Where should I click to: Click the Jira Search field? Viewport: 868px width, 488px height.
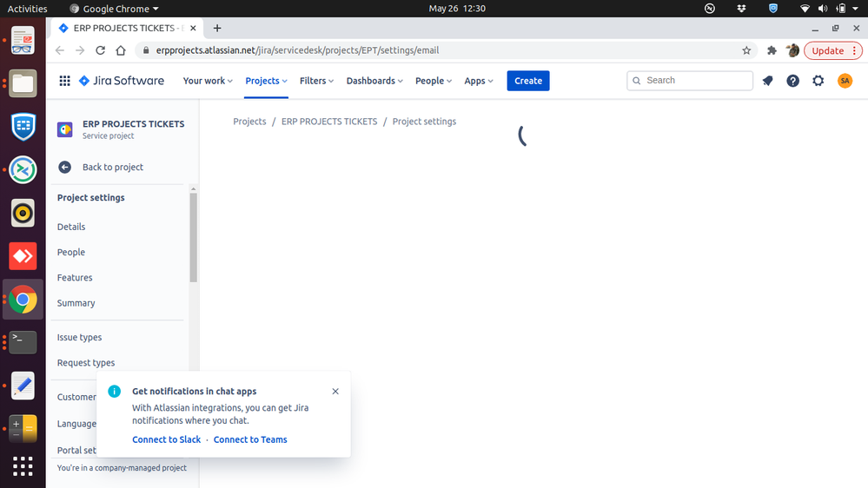point(690,81)
